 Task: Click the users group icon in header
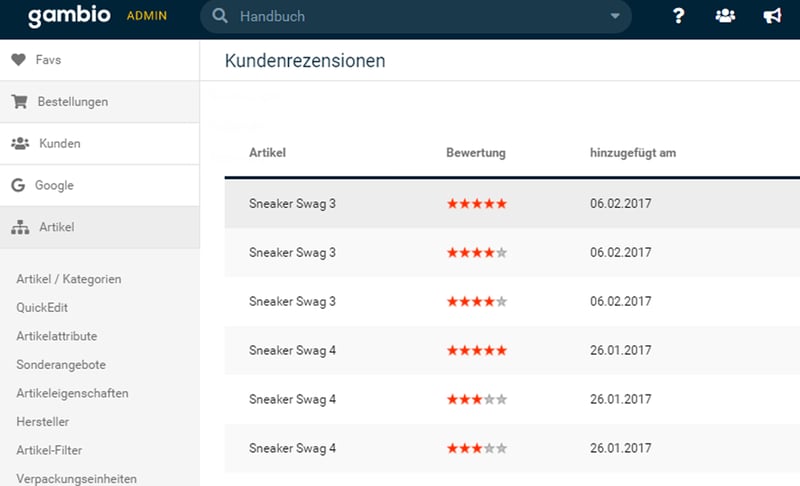(x=725, y=16)
